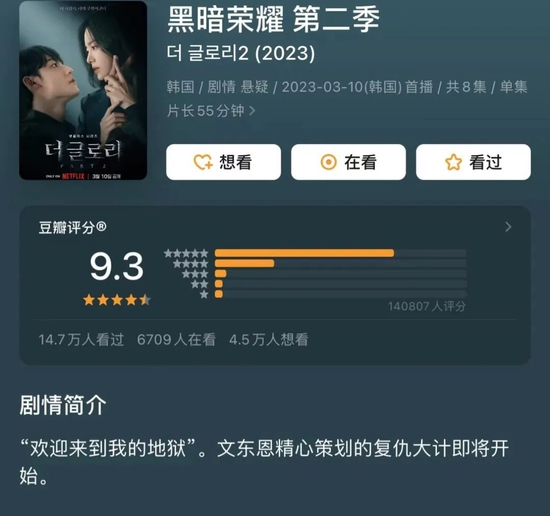Tap the five-star icons row label
The height and width of the screenshot is (516, 550).
(186, 253)
